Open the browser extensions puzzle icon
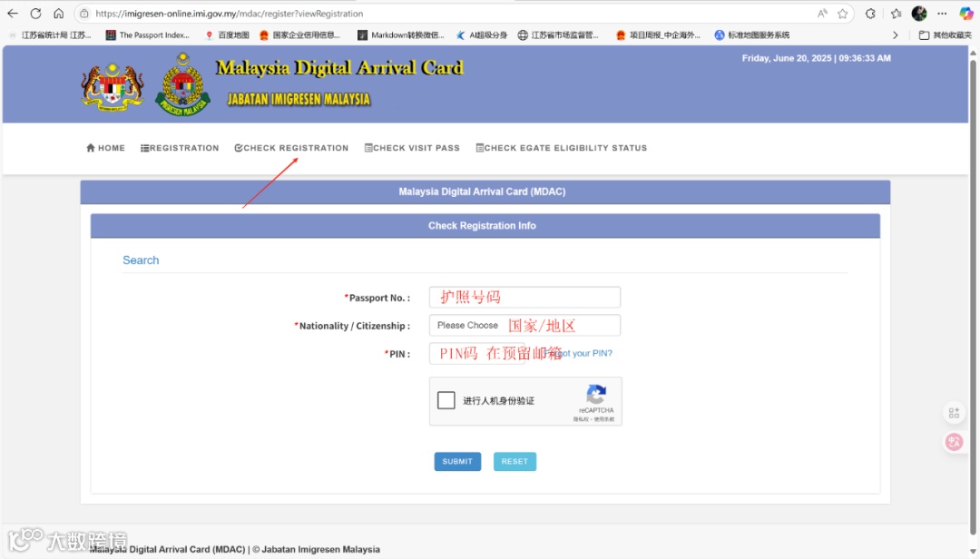 coord(870,13)
